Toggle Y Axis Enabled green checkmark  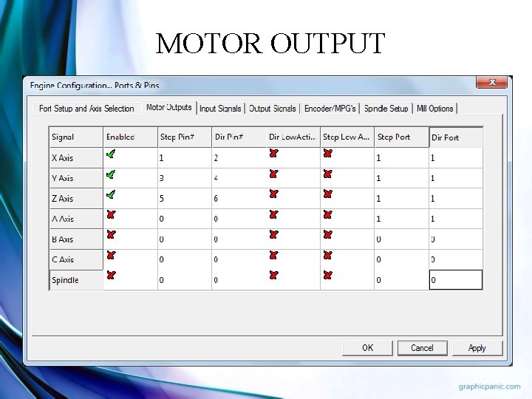click(111, 174)
